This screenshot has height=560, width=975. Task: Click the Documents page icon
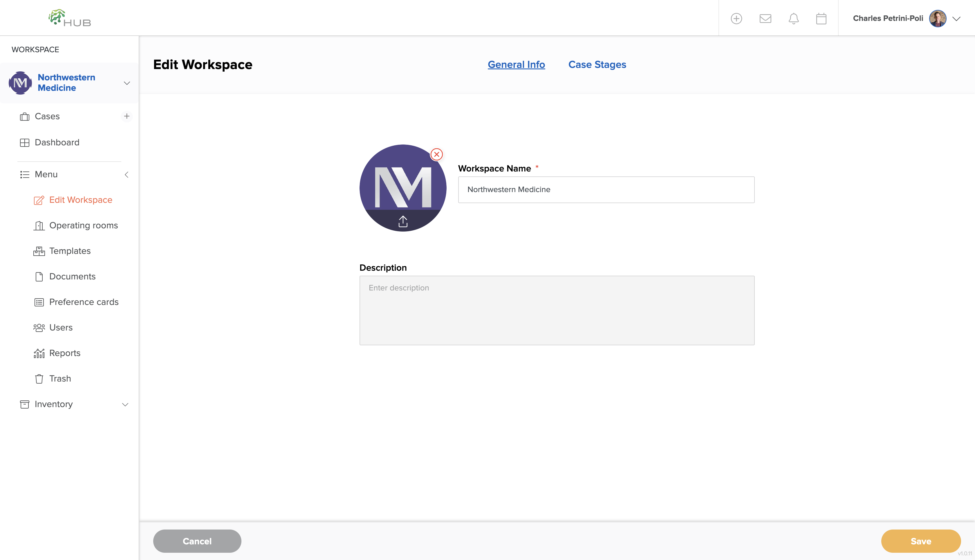[x=39, y=277]
